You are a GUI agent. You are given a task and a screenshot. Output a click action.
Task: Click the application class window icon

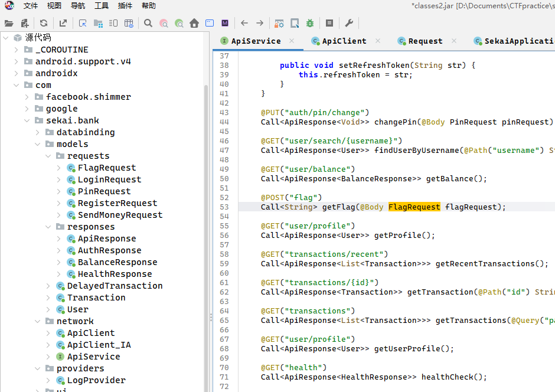point(210,24)
